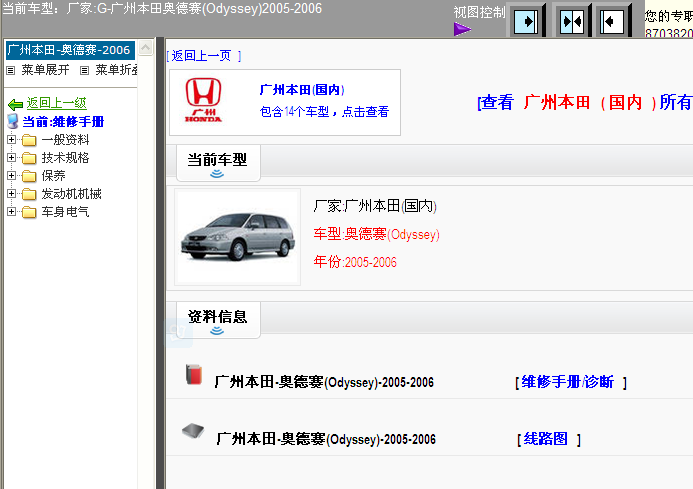Click the red book icon for 维修手册
The image size is (693, 489).
[x=194, y=374]
